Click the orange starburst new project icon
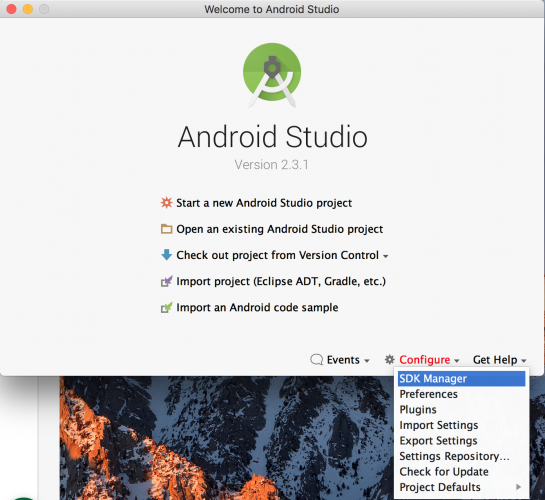 point(166,203)
